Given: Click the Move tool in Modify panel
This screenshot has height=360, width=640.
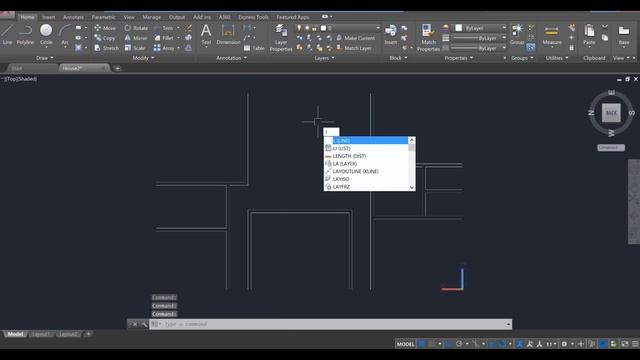Looking at the screenshot, I should (105, 28).
